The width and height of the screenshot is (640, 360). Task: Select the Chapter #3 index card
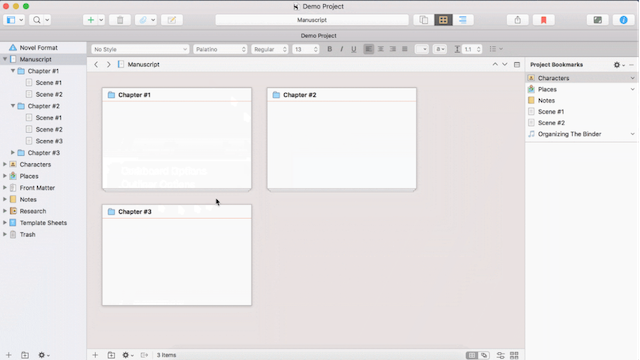(x=177, y=255)
